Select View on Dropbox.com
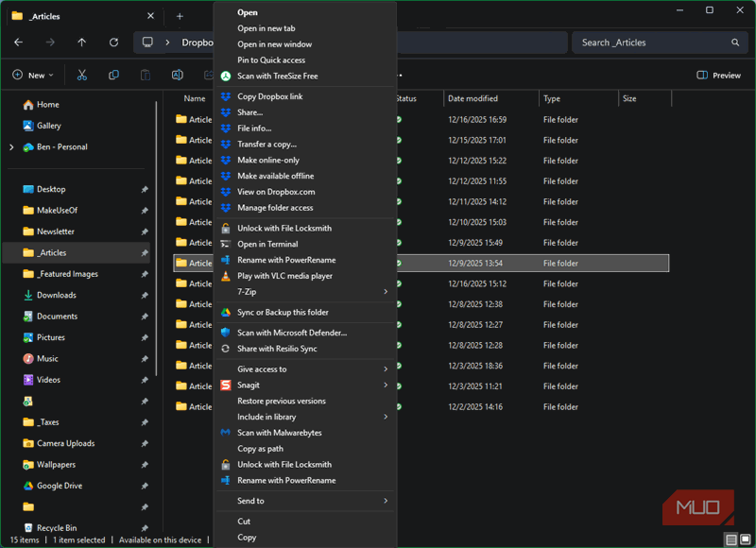Viewport: 756px width, 548px height. click(x=304, y=192)
